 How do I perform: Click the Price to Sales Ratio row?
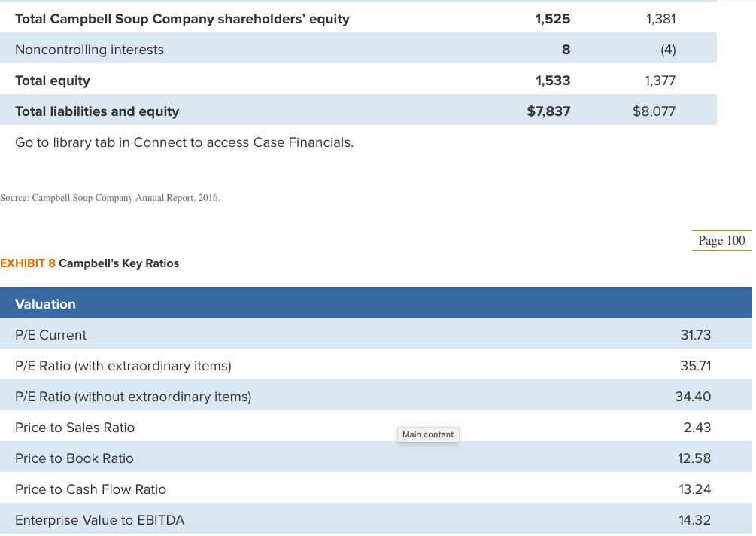[x=74, y=427]
